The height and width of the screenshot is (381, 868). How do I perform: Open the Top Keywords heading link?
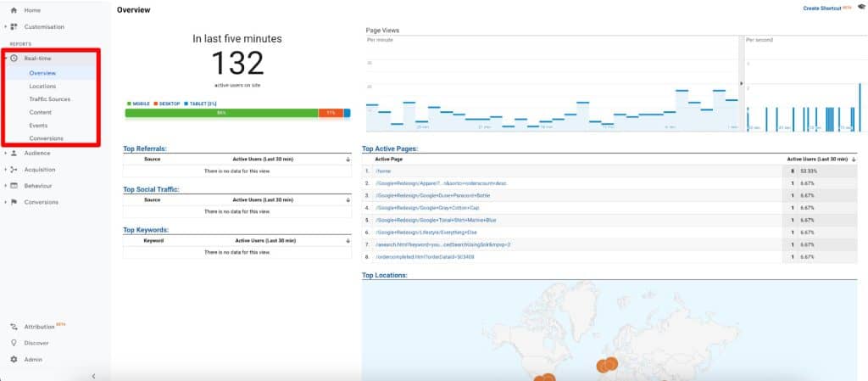pos(146,230)
